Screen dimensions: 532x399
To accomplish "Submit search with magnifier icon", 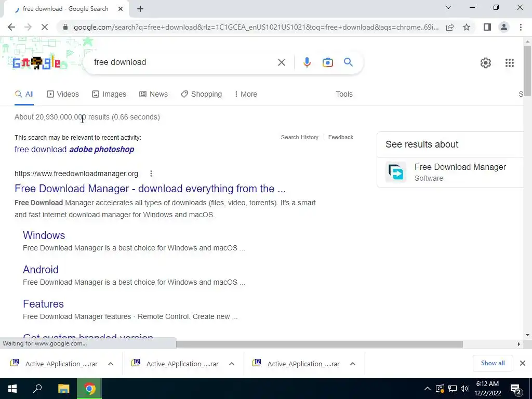I will click(348, 62).
